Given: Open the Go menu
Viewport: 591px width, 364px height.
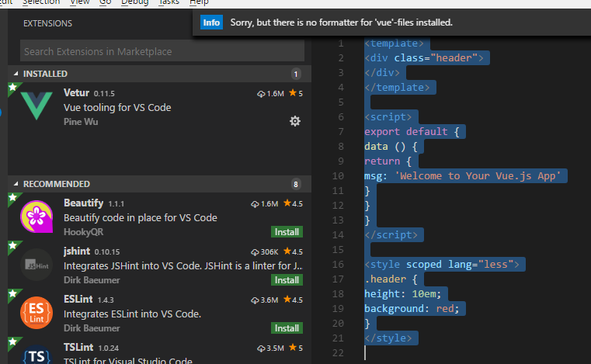Looking at the screenshot, I should [x=105, y=2].
